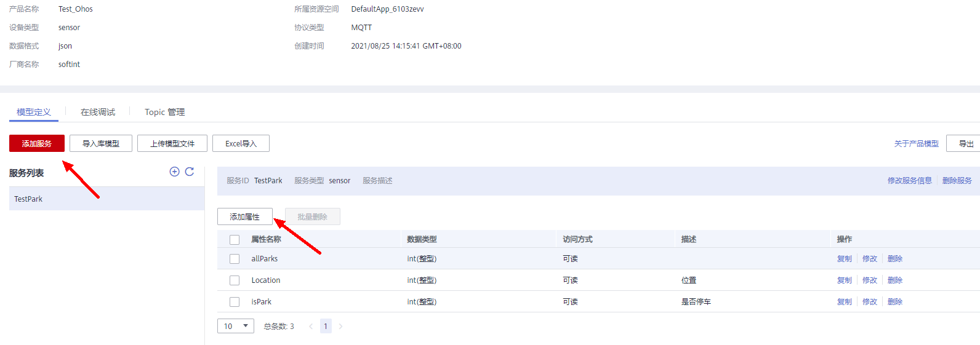Screen dimensions: 980x345
Task: Refresh the service list
Action: (x=190, y=172)
